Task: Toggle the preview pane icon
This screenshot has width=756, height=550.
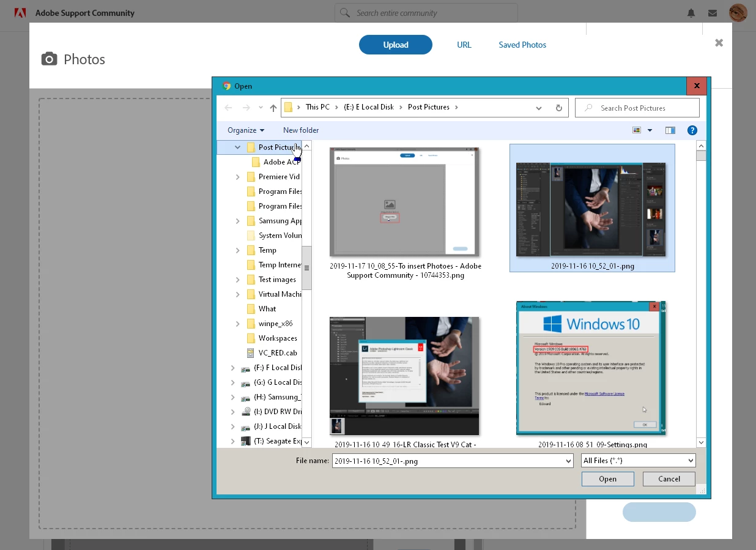Action: pyautogui.click(x=670, y=130)
